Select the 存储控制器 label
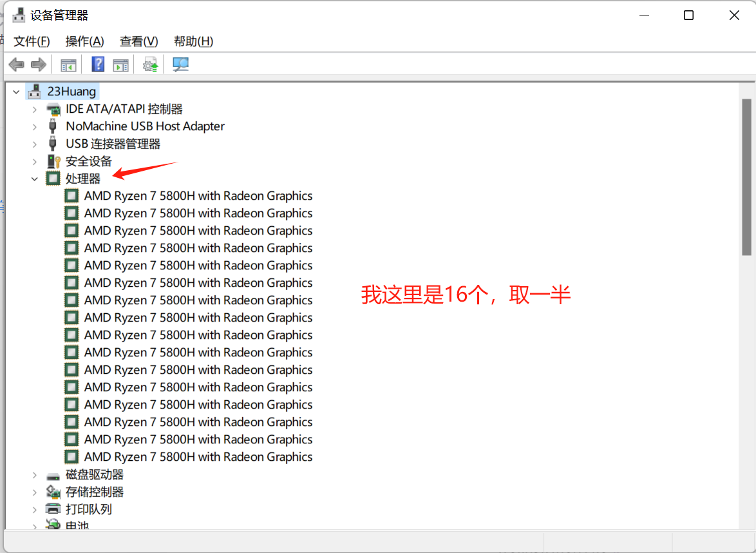This screenshot has width=756, height=553. pos(95,492)
